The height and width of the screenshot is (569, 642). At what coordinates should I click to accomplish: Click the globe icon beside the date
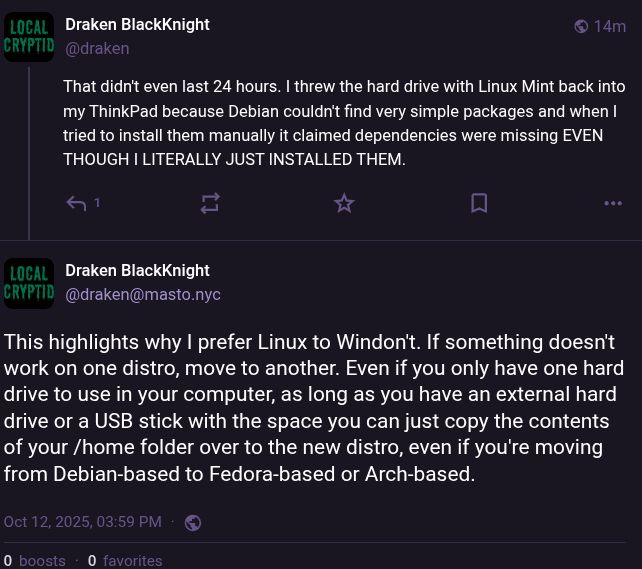pos(193,522)
